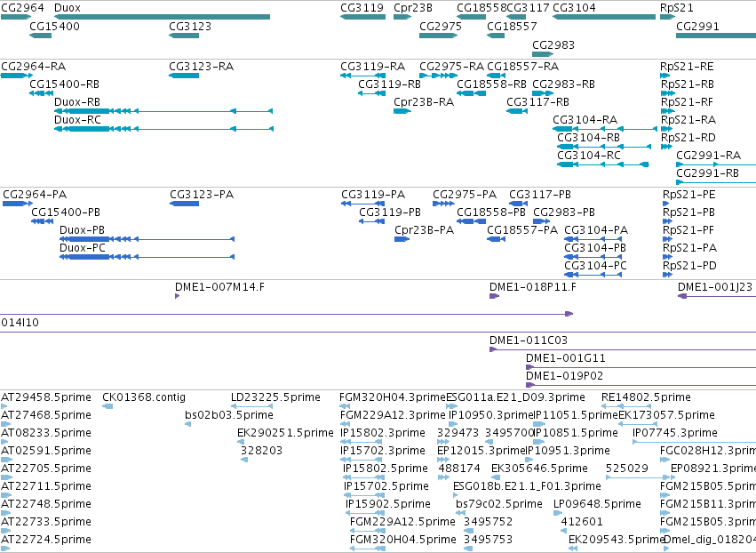Click clone DME1-018P11.F

coord(533,287)
